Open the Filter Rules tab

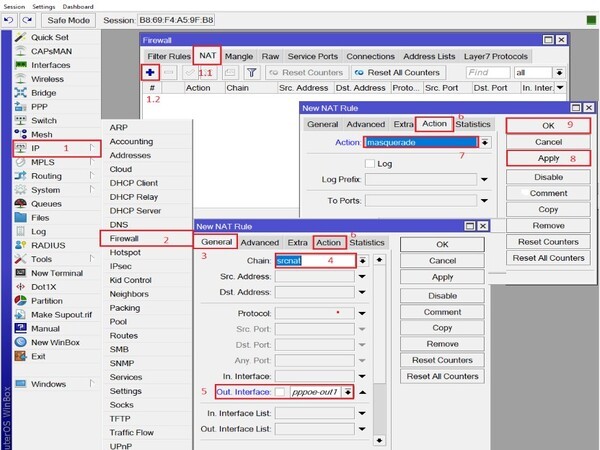(169, 56)
